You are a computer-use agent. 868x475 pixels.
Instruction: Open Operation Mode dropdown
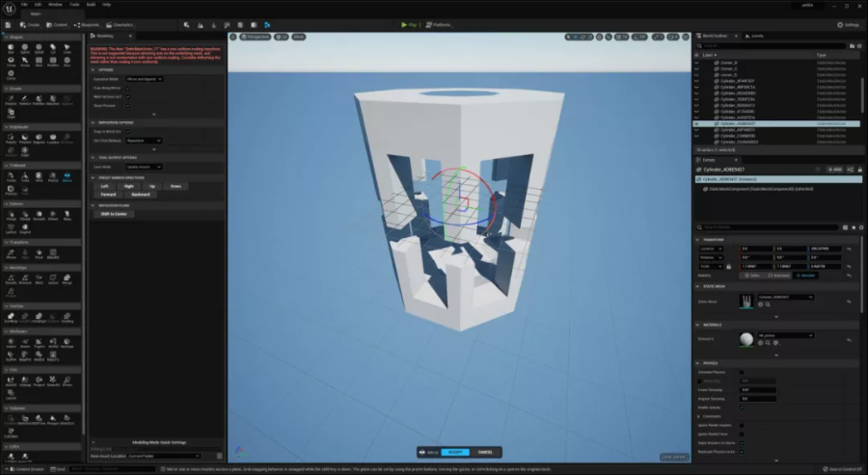[144, 79]
